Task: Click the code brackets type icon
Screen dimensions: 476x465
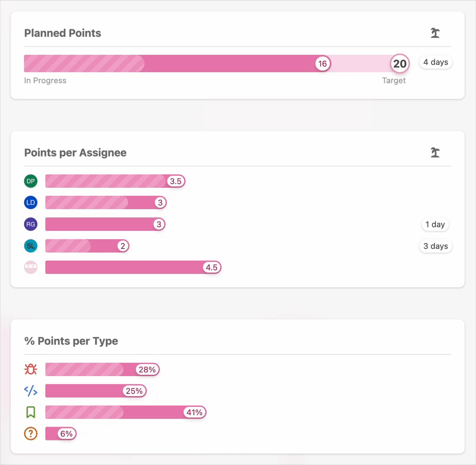Action: 31,391
